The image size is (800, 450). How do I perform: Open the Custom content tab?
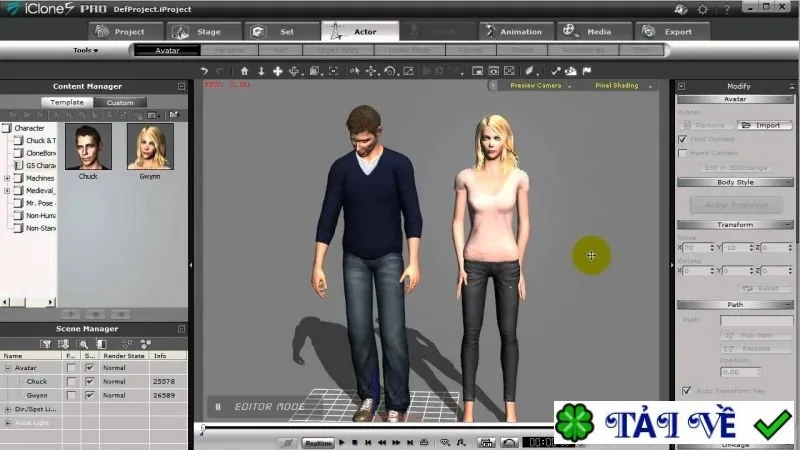click(x=120, y=102)
